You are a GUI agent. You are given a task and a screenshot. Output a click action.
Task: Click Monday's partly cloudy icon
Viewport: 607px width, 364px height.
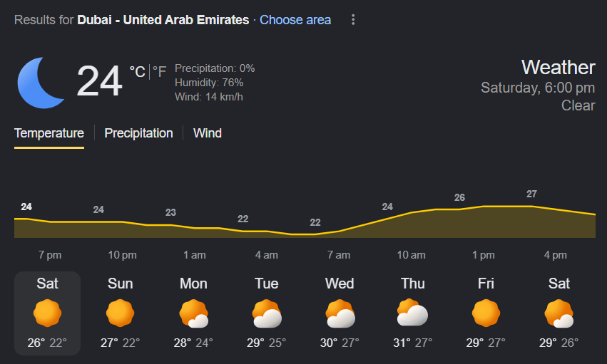point(193,313)
